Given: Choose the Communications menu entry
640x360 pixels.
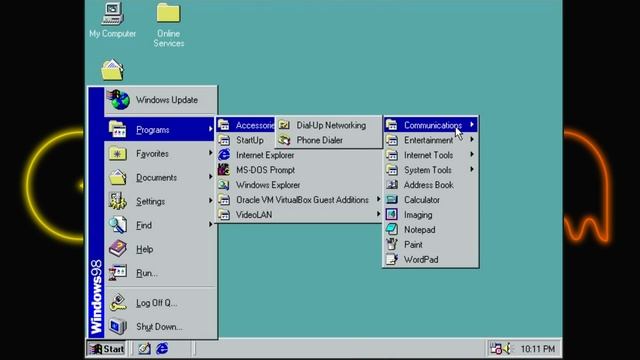Looking at the screenshot, I should tap(431, 125).
